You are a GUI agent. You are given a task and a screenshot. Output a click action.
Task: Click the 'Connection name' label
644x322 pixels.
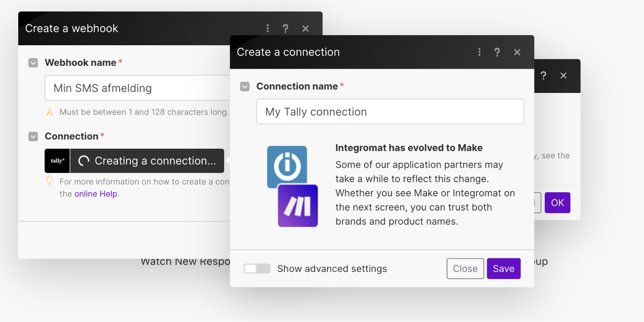(x=297, y=86)
